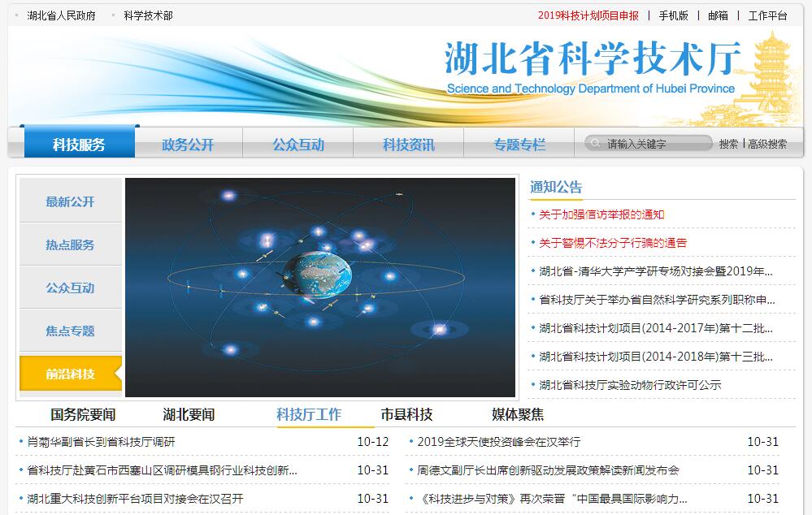Open the 科学技术部 link
This screenshot has height=515, width=812.
click(148, 15)
